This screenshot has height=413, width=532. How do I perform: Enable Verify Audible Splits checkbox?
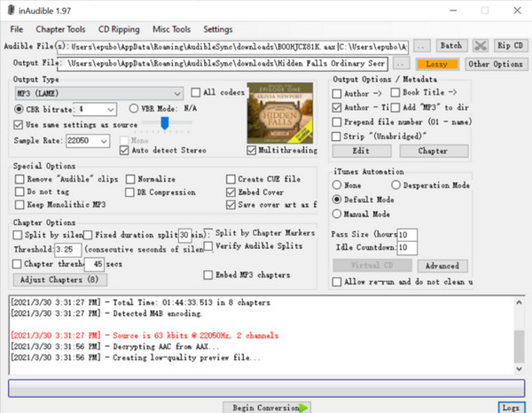pos(208,245)
